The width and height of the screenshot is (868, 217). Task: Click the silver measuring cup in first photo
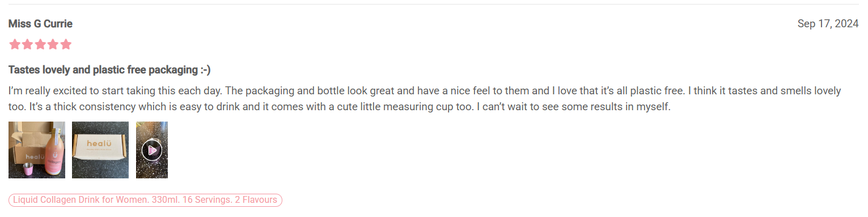[28, 170]
